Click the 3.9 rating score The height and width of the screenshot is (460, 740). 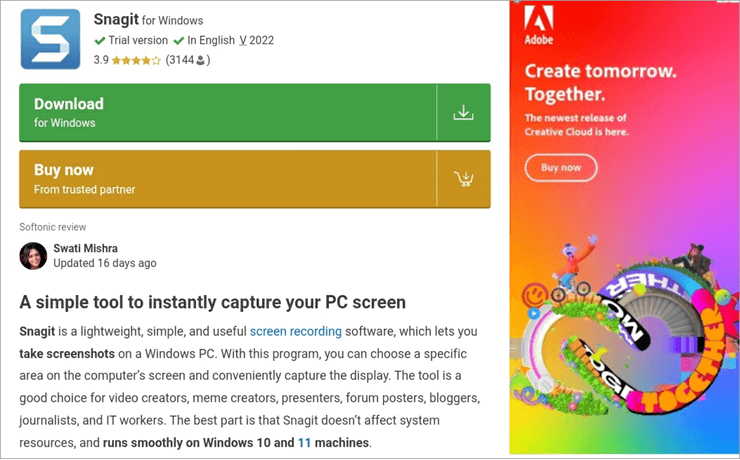click(100, 60)
